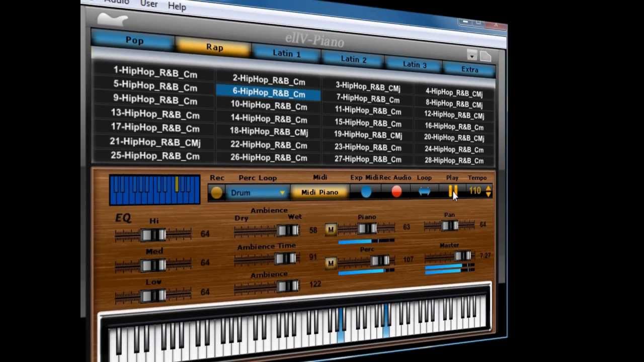Select preset 16-HipHop_R&B_Cm
Screen dimensions: 644x362
tap(454, 127)
